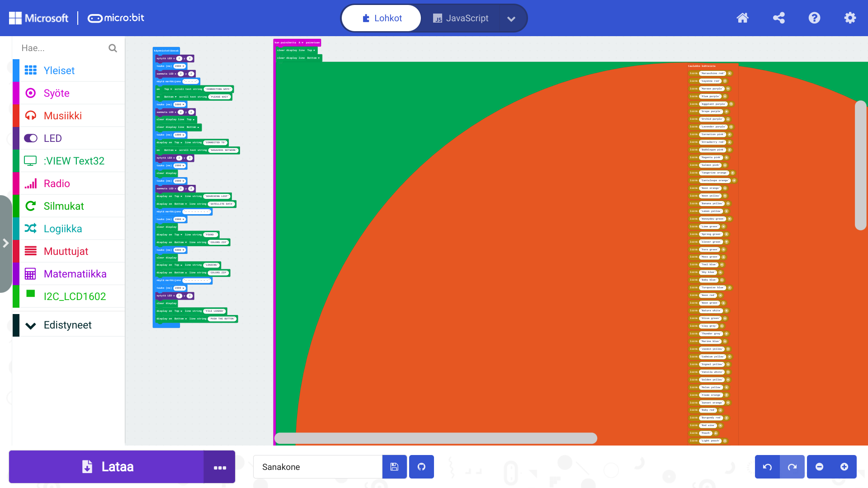Undo the last block edit

(767, 467)
